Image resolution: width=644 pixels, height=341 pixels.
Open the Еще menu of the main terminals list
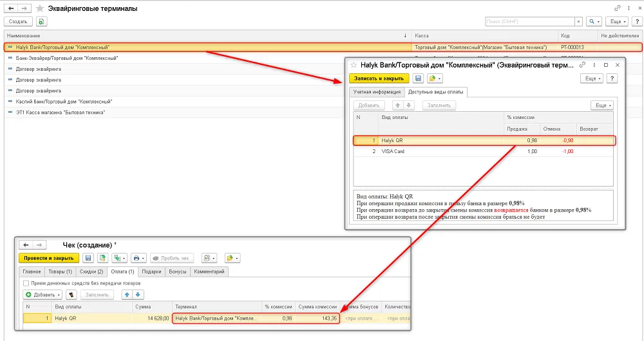618,21
